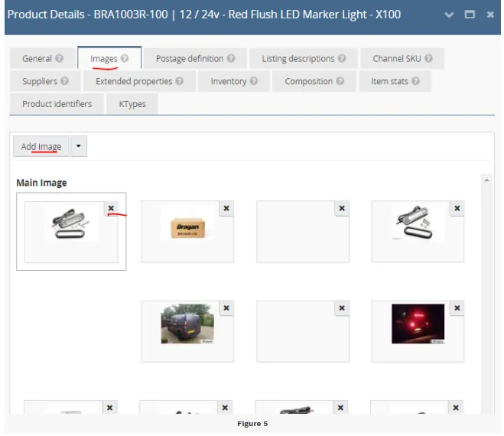Delete the blank image in second row
Image resolution: width=504 pixels, height=436 pixels.
[x=342, y=308]
